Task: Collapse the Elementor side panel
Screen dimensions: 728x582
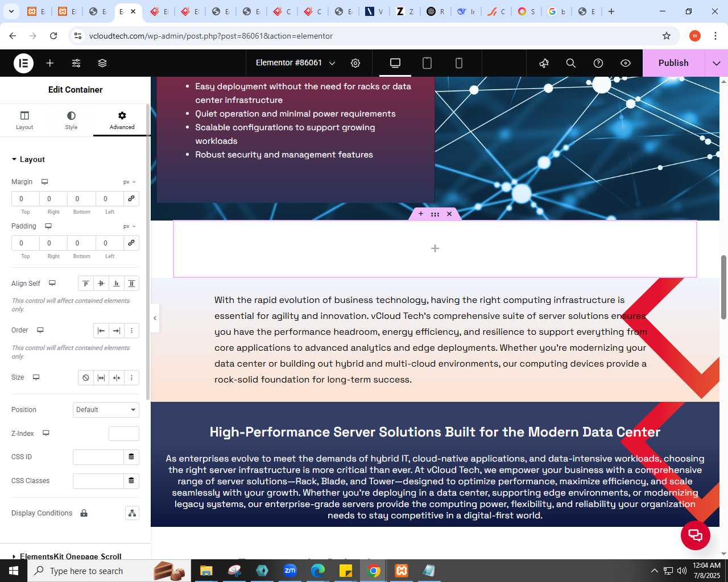Action: [155, 318]
